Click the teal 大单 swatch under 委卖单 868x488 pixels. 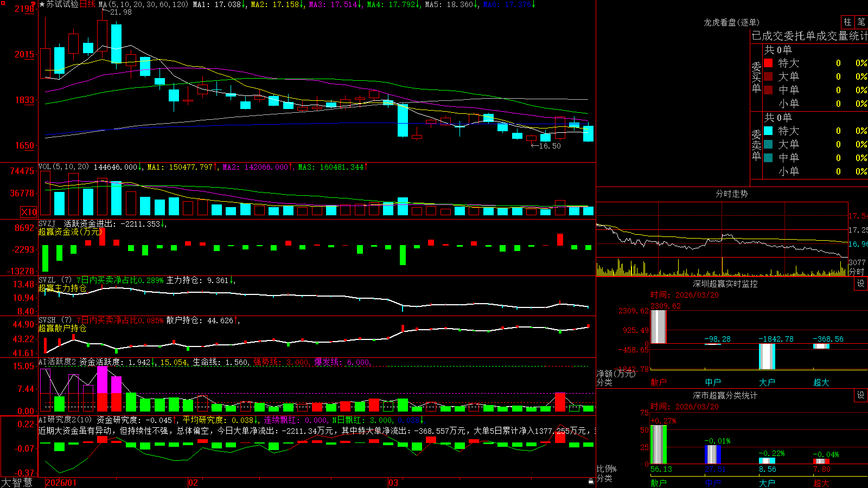[768, 144]
